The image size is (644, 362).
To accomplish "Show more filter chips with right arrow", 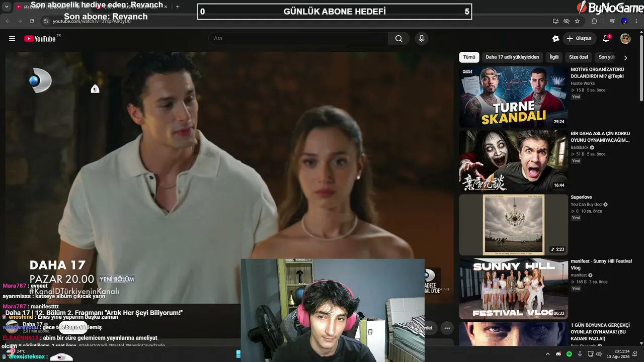I will [x=625, y=58].
